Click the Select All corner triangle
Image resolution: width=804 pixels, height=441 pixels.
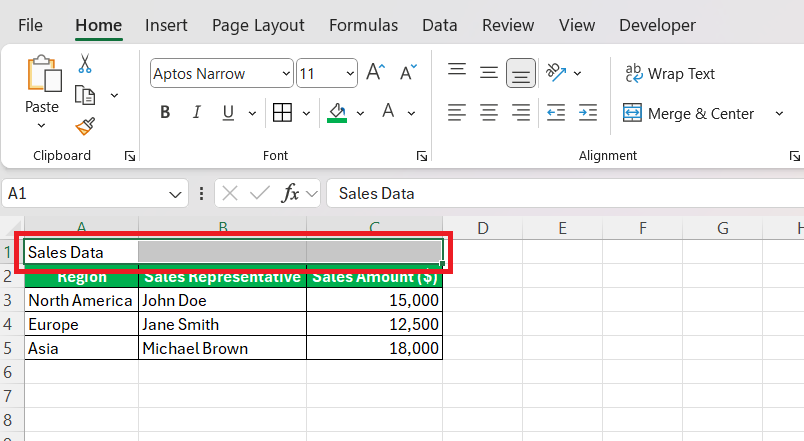[12, 227]
